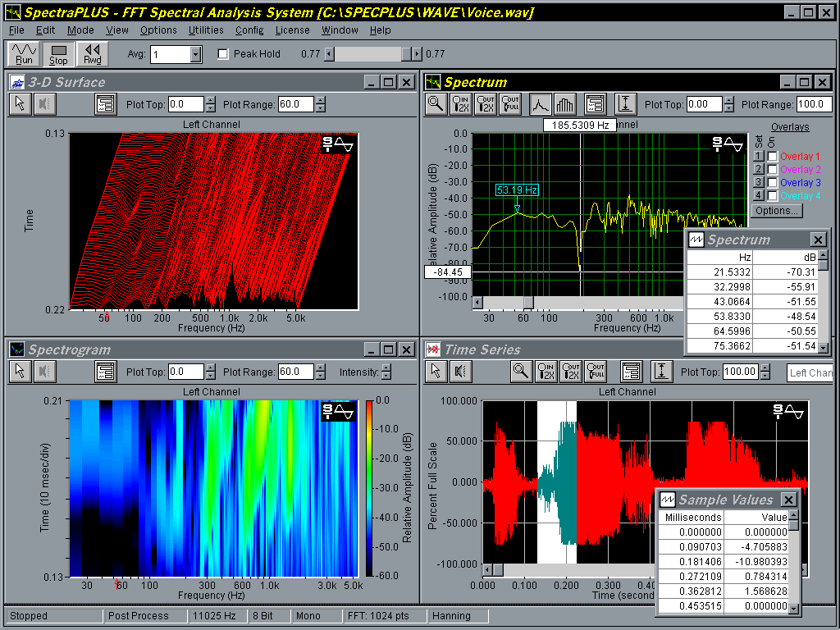Image resolution: width=840 pixels, height=630 pixels.
Task: Click the vertical autoscale icon in Spectrum toolbar
Action: (x=625, y=104)
